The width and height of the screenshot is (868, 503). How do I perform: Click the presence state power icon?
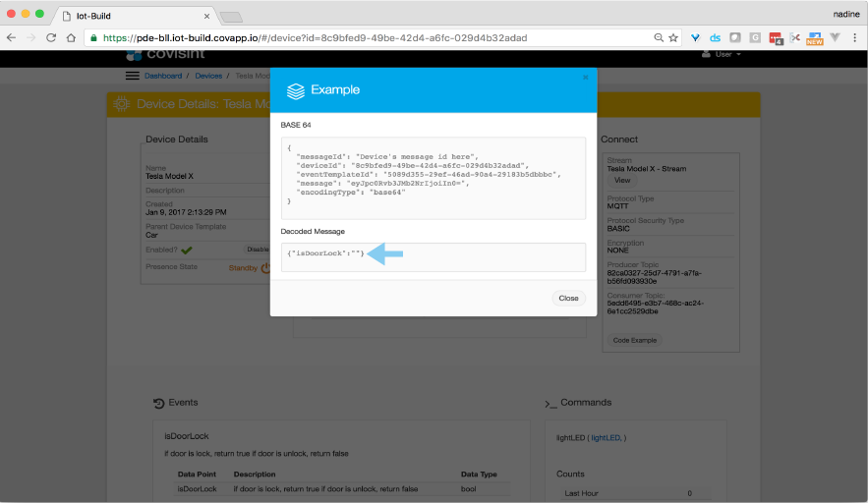(x=264, y=266)
